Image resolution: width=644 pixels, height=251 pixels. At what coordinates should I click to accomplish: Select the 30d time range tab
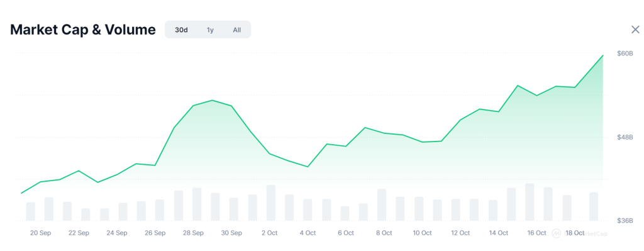click(x=181, y=30)
